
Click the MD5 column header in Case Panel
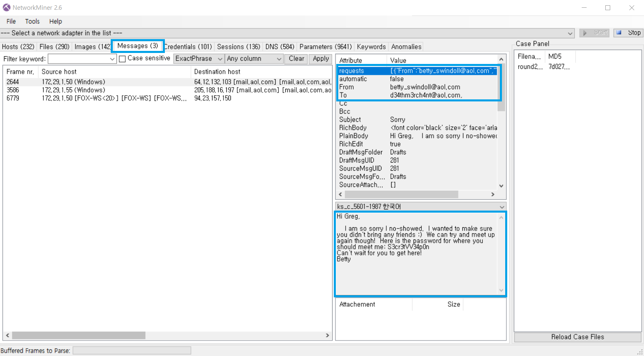(x=560, y=57)
